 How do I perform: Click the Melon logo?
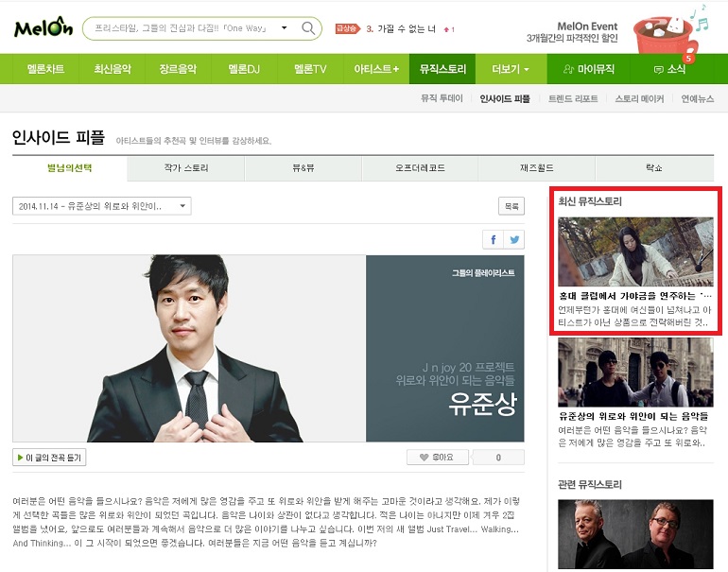point(43,27)
